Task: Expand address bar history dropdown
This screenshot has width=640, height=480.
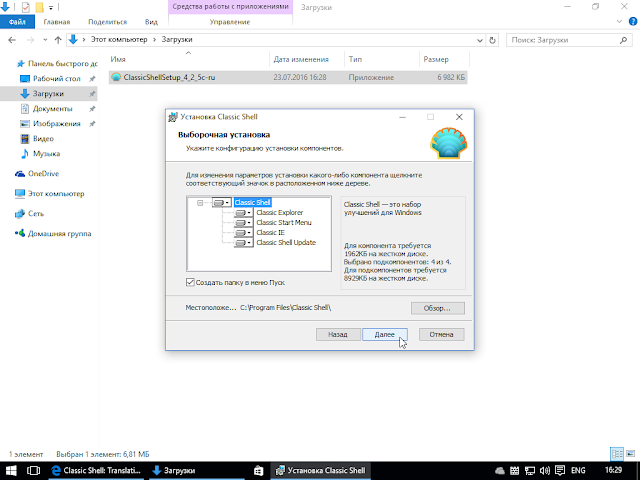Action: tap(480, 40)
